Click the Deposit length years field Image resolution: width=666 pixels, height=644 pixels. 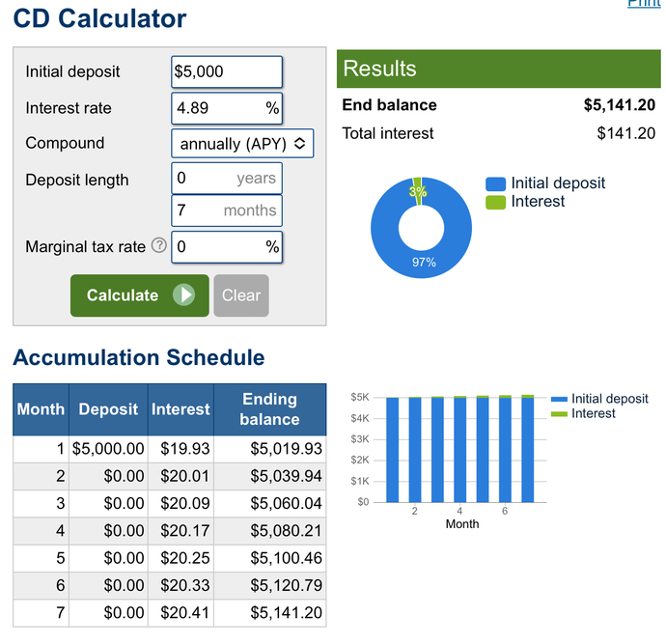227,178
